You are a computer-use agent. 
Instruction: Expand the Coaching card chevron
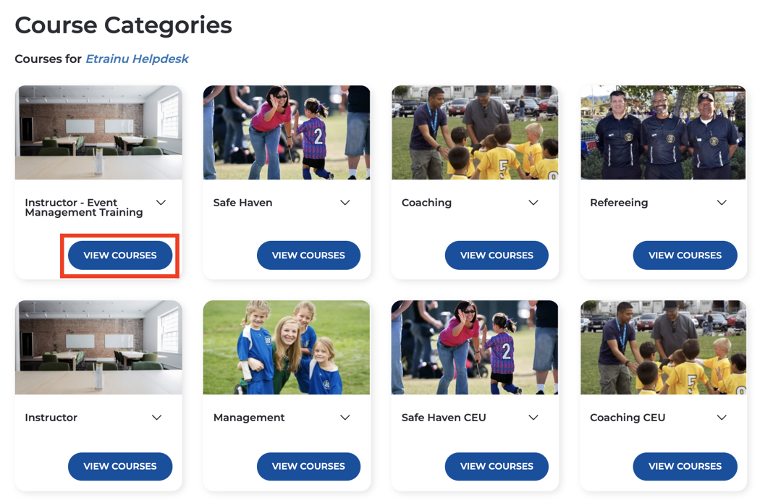534,203
